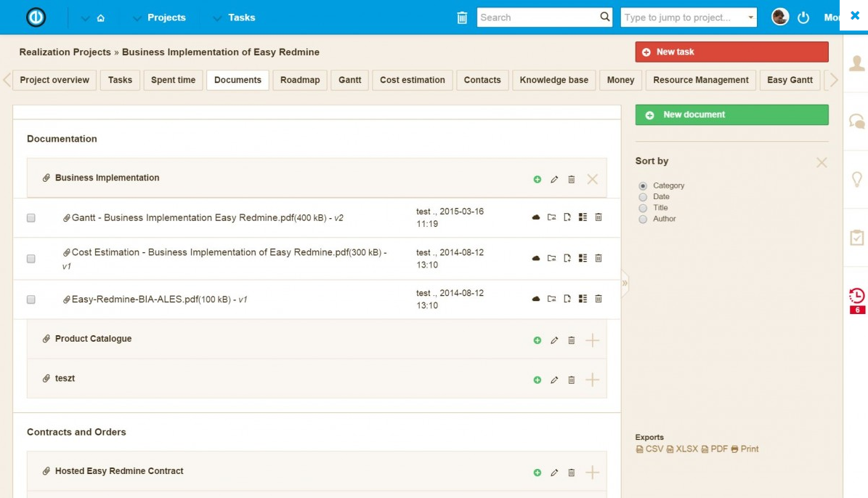Open the Roadmap tab
868x498 pixels.
pyautogui.click(x=300, y=80)
